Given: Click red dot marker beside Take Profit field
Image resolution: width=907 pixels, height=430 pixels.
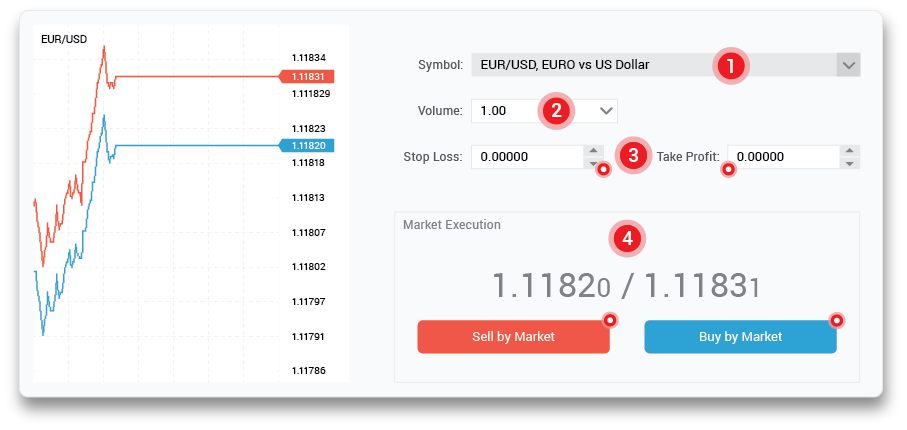Looking at the screenshot, I should click(x=728, y=170).
